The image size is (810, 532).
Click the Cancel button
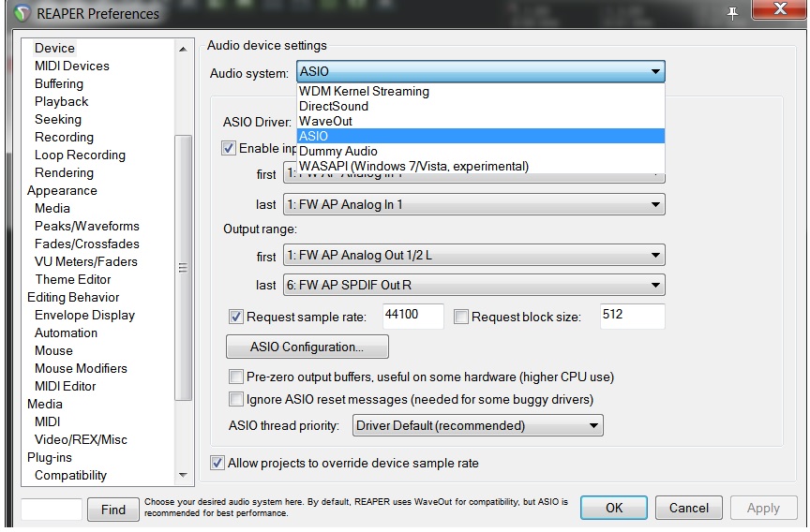689,508
